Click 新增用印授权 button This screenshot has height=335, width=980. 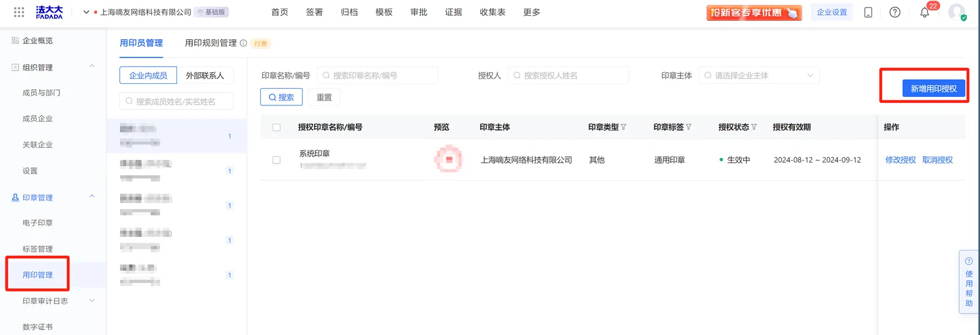(933, 89)
